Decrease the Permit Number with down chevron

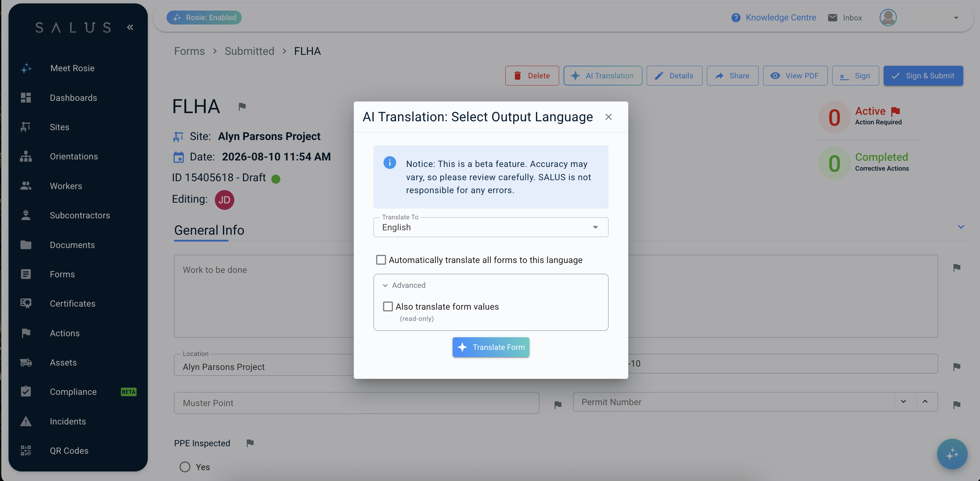[903, 402]
